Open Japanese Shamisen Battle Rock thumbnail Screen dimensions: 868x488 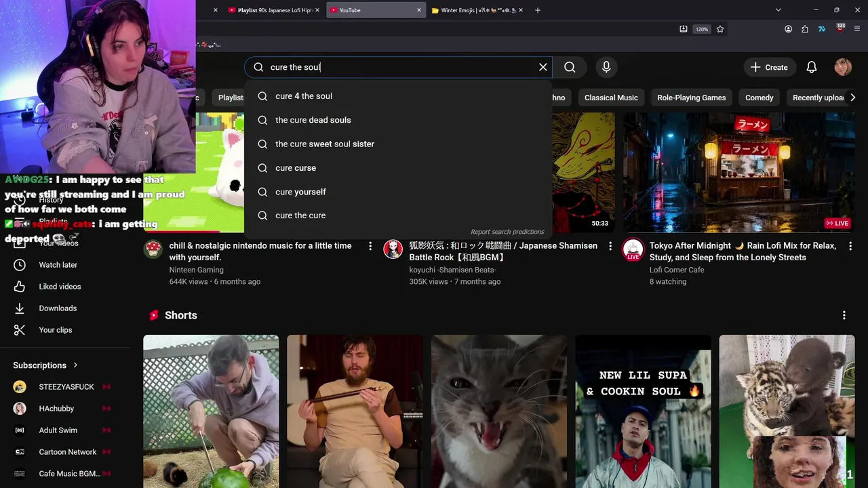coord(584,172)
